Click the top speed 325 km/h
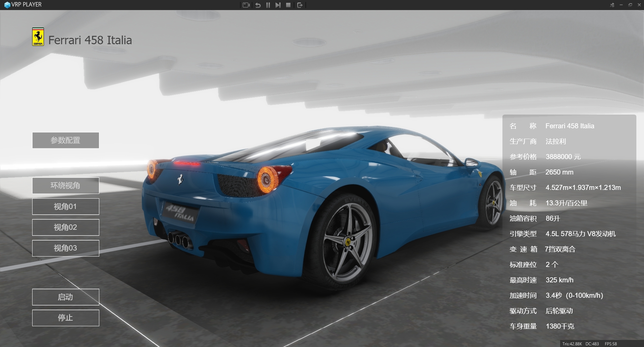The height and width of the screenshot is (347, 644). [559, 280]
